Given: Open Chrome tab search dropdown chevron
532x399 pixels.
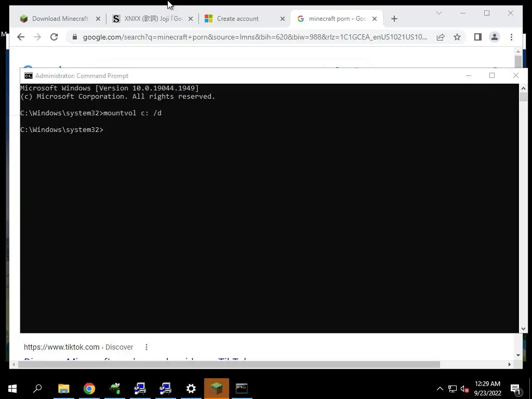Looking at the screenshot, I should coord(438,13).
